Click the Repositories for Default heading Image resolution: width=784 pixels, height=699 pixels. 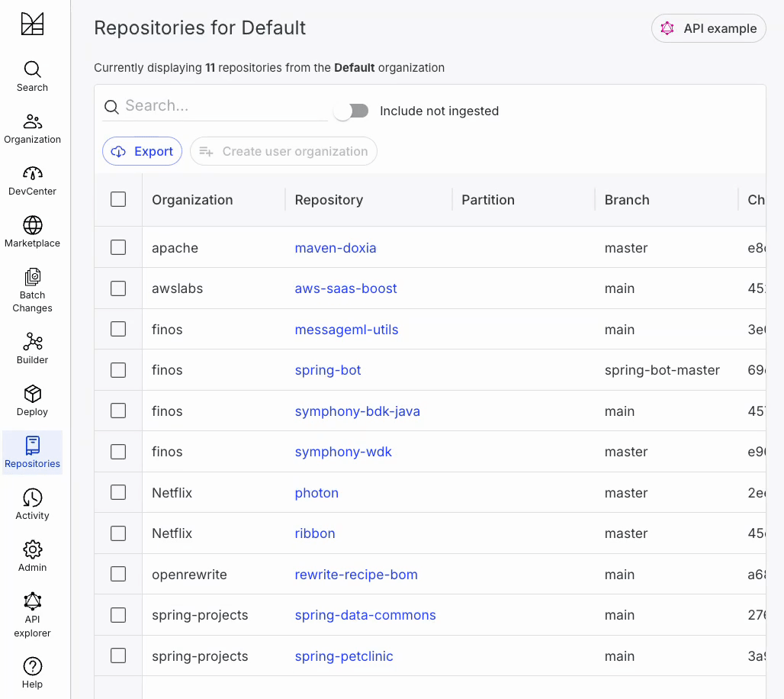200,28
